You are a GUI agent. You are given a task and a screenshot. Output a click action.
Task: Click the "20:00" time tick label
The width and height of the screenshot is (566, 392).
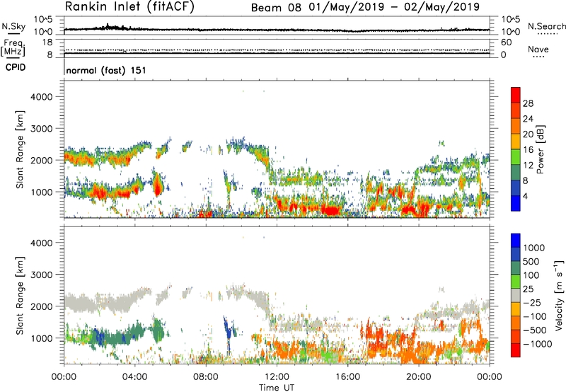418,377
